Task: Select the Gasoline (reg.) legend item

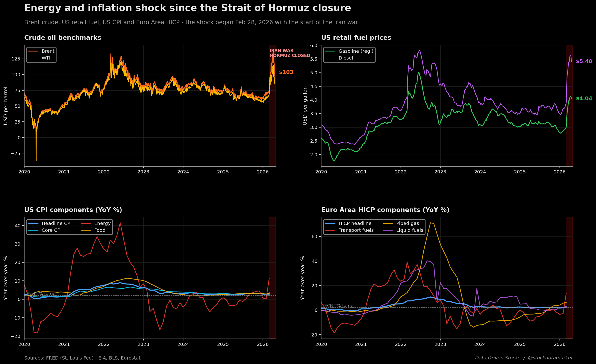Action: point(356,51)
